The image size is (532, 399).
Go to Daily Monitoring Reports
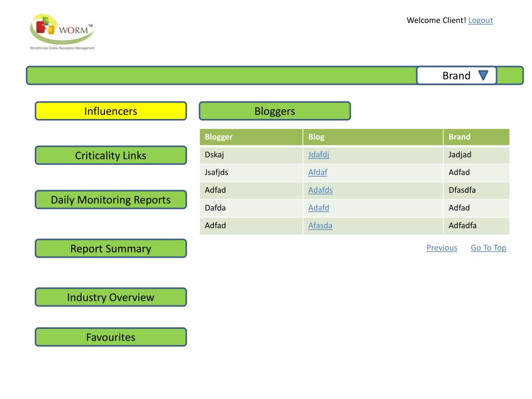[111, 199]
